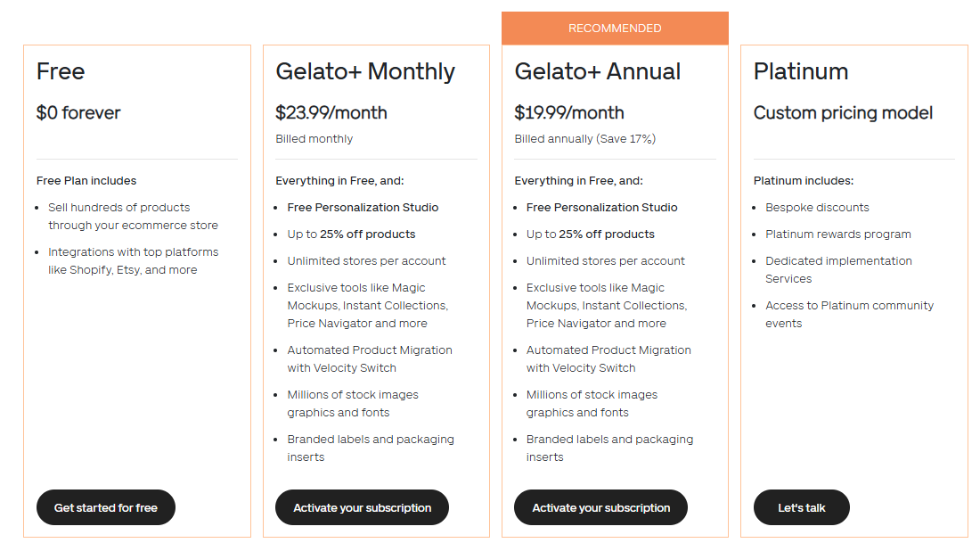
Task: Activate the Gelato+ Monthly subscription button
Action: point(362,507)
